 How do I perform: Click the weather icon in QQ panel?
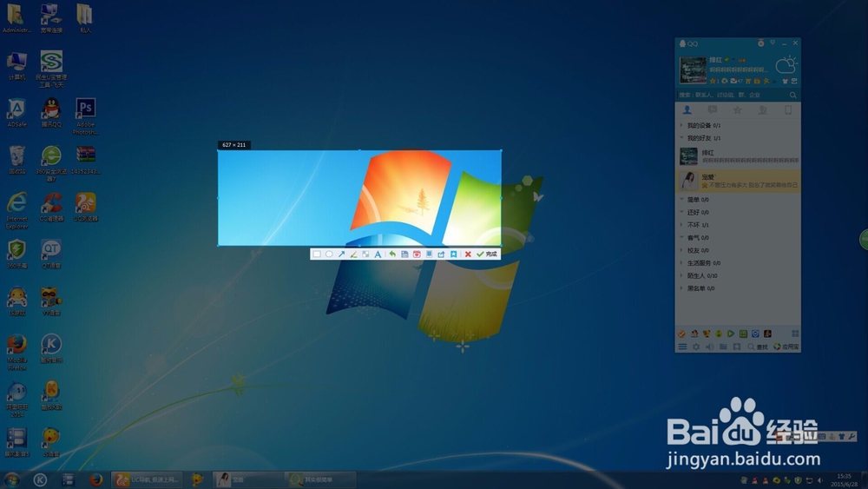pos(786,65)
